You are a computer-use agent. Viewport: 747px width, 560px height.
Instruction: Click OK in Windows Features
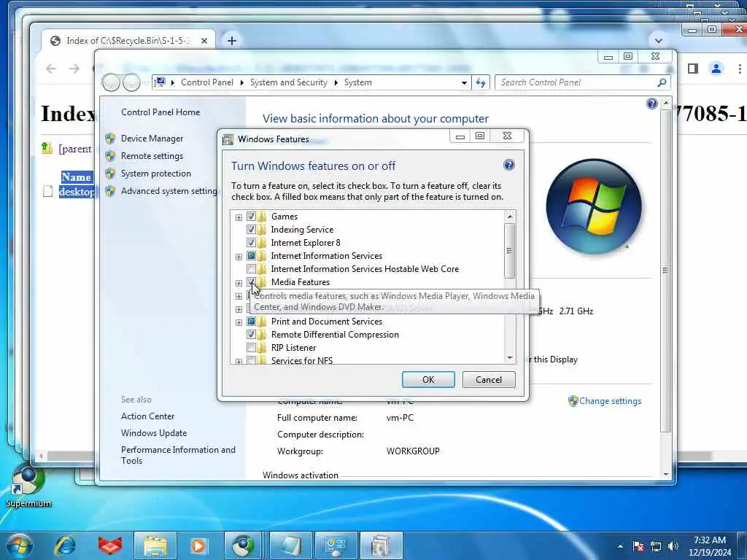point(428,379)
